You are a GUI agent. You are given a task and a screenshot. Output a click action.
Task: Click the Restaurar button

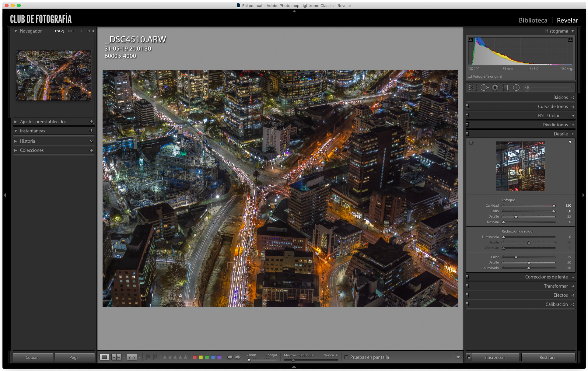tap(548, 357)
